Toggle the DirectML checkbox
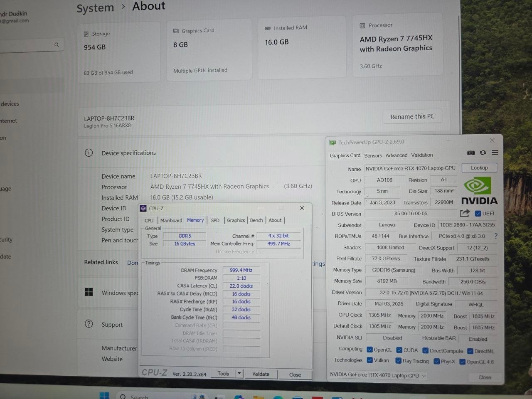Viewport: 532px width, 399px height. [470, 351]
